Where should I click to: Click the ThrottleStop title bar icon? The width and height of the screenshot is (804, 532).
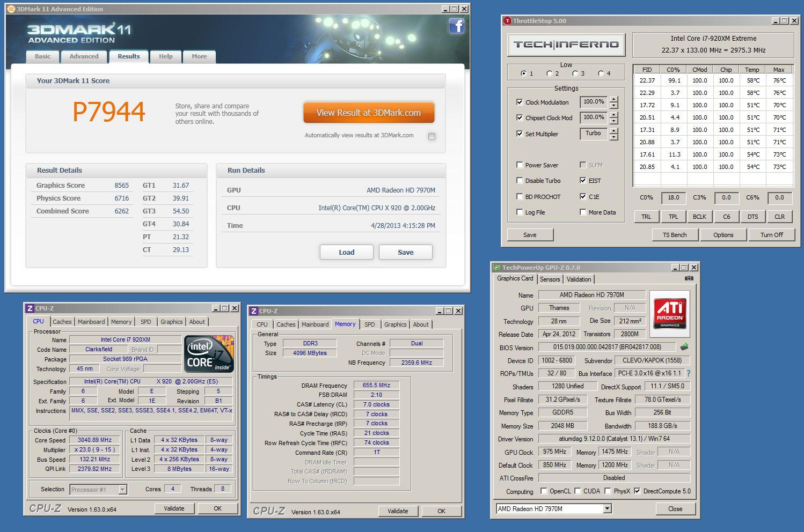[x=507, y=21]
